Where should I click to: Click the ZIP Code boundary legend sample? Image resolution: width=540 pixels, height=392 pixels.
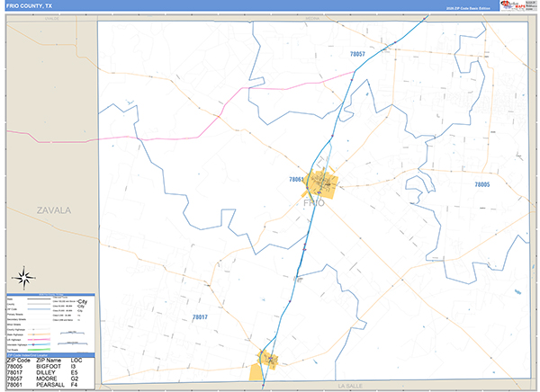click(x=39, y=309)
